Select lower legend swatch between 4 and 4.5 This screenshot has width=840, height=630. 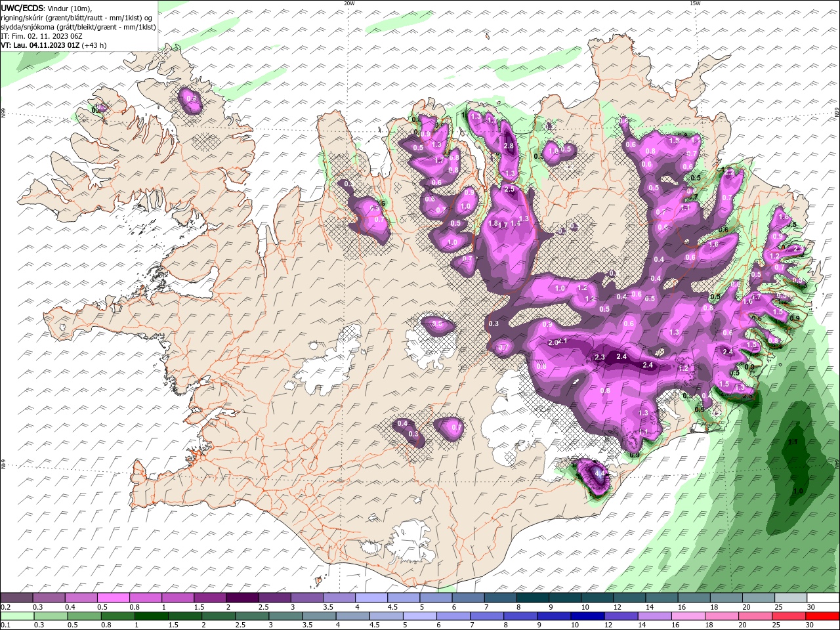coord(352,616)
